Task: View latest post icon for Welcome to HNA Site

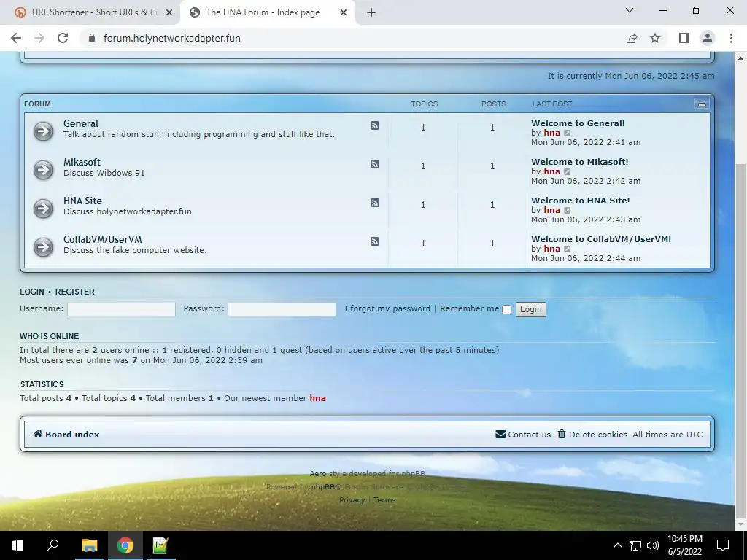Action: pyautogui.click(x=567, y=211)
